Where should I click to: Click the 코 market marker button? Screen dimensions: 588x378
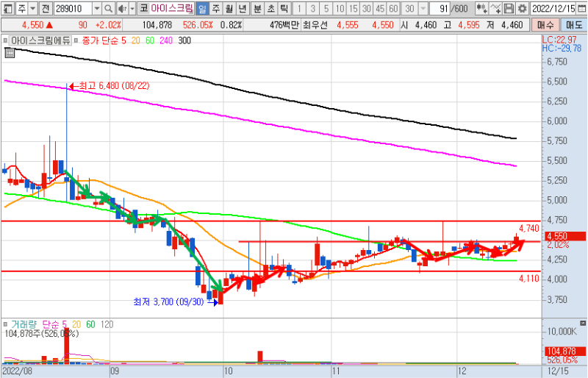[x=144, y=8]
